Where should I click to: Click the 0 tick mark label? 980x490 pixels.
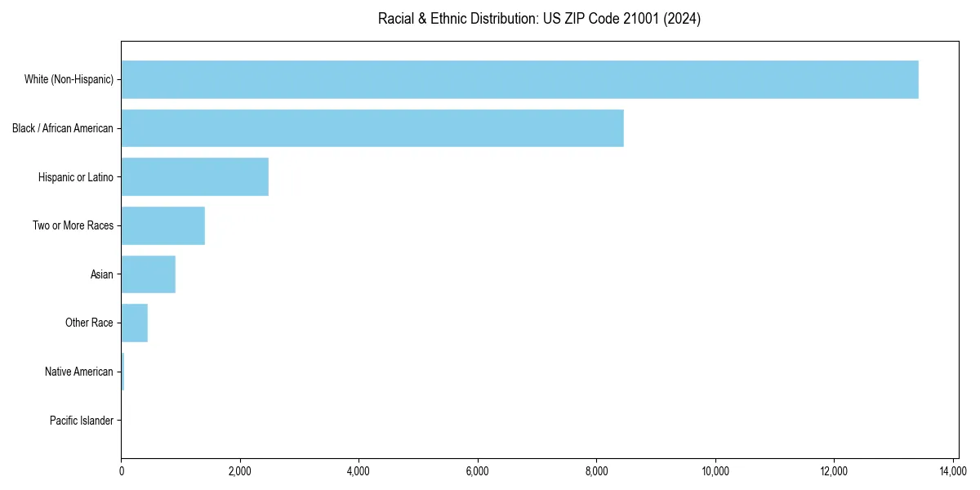122,470
